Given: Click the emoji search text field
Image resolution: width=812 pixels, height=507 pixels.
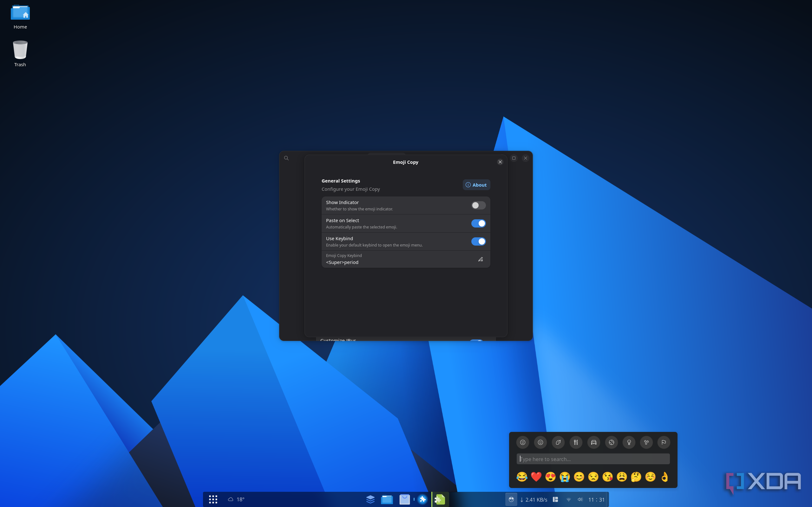Looking at the screenshot, I should [593, 459].
